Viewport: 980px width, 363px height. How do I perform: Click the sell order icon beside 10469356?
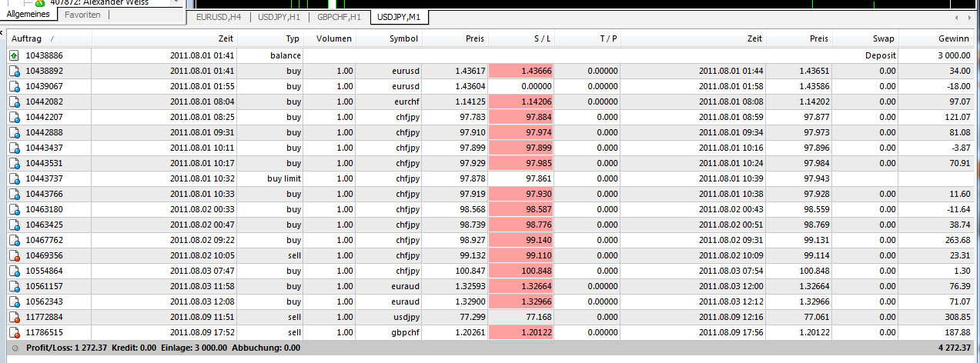tap(15, 256)
